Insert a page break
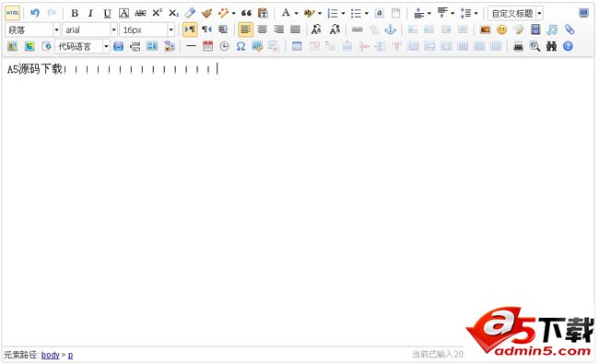Screen dimensions: 599x364 (135, 46)
